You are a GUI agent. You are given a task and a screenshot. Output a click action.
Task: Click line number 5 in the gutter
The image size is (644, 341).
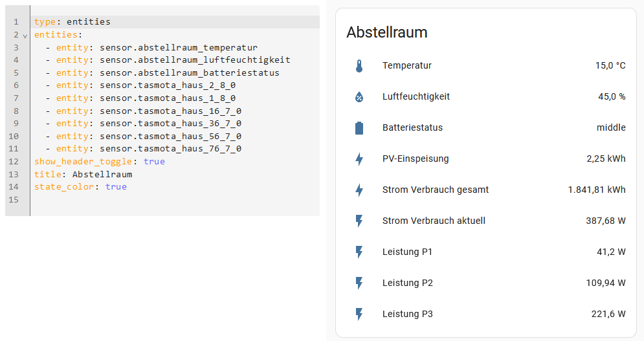(16, 73)
